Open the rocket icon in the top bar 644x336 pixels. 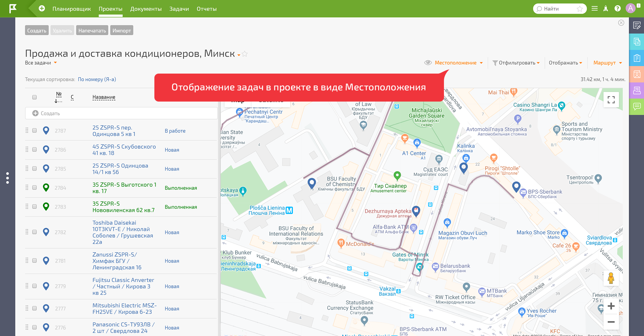(x=606, y=9)
